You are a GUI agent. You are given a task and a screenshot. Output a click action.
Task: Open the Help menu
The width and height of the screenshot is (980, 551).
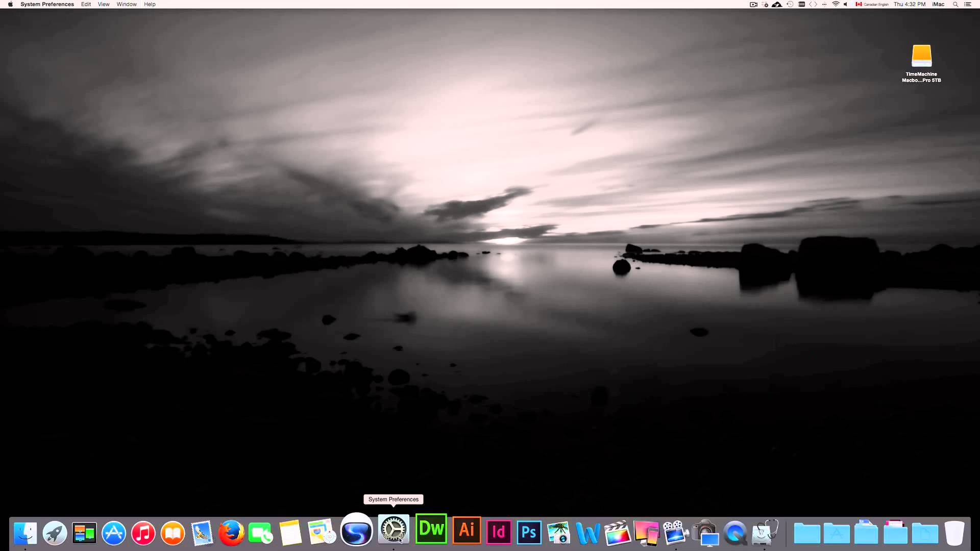150,4
